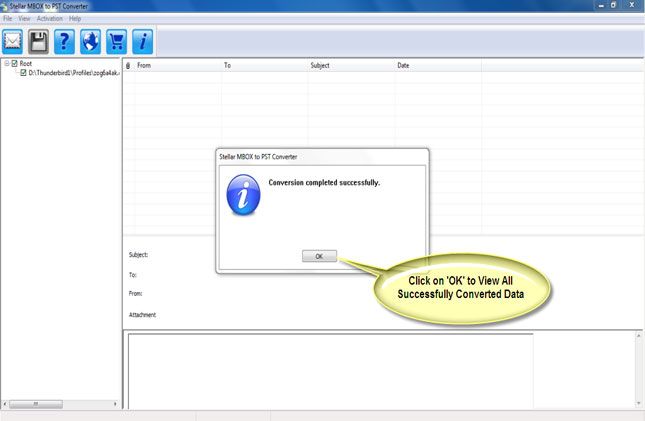Sort emails by Subject column
The width and height of the screenshot is (645, 421).
[x=320, y=66]
